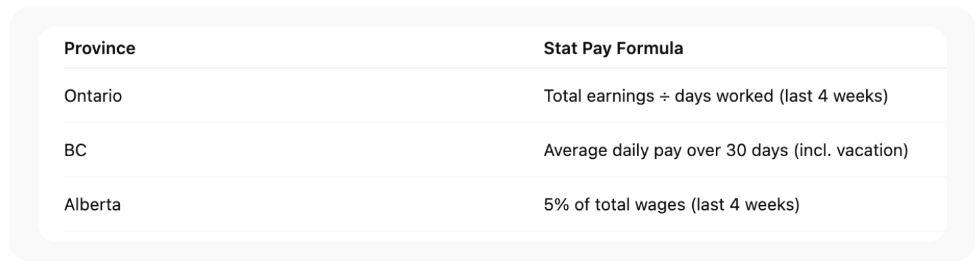The image size is (980, 268).
Task: Click '(last 4 weeks)' in Ontario's row
Action: click(x=832, y=96)
